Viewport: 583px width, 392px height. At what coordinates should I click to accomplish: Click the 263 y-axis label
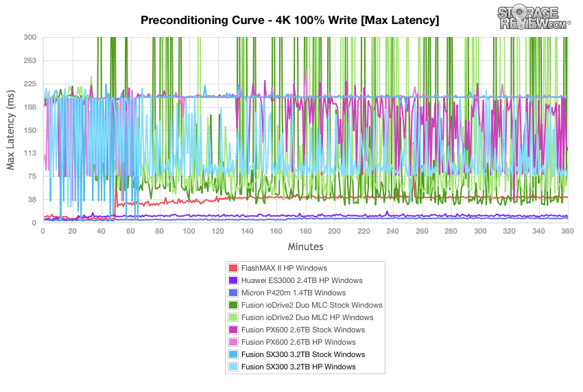coord(29,60)
